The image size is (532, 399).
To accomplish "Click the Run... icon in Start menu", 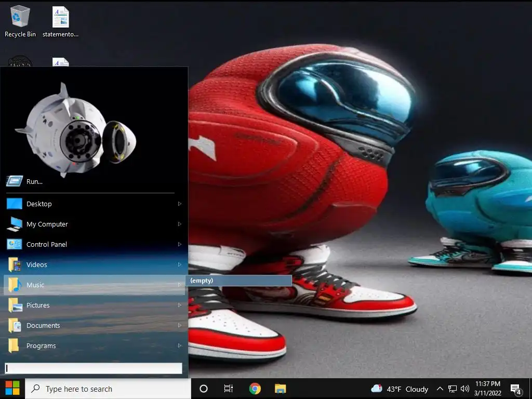I will pos(14,181).
